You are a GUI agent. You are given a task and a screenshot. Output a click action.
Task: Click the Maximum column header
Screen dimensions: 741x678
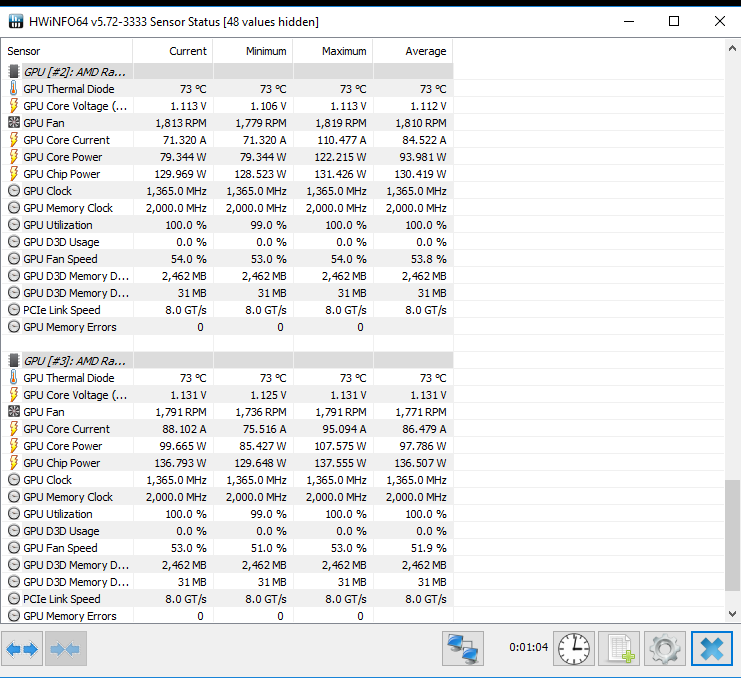point(333,51)
